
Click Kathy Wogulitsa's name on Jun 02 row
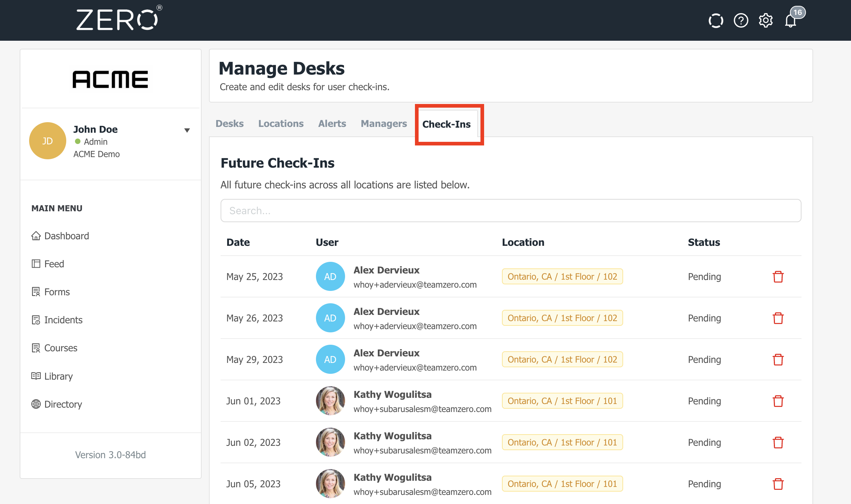(392, 436)
